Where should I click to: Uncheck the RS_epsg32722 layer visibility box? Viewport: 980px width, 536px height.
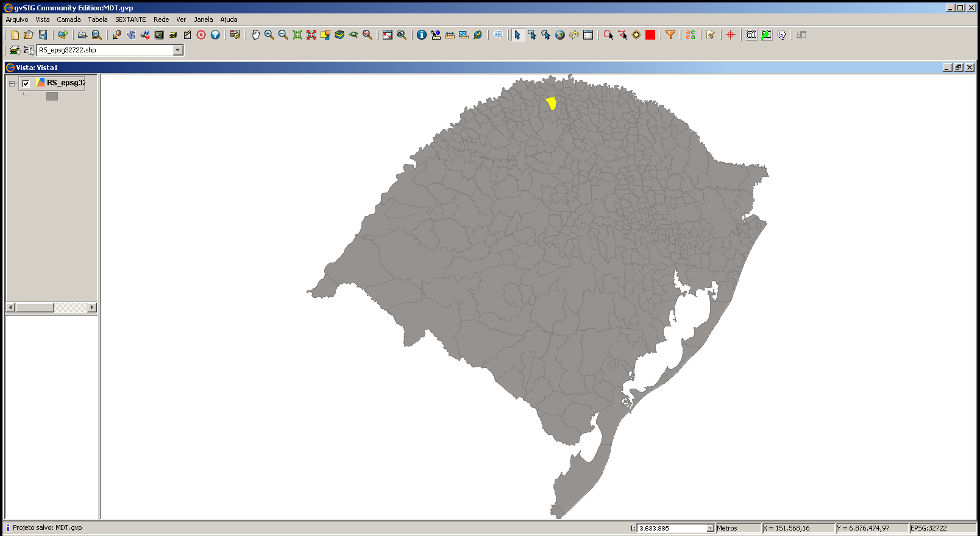pyautogui.click(x=26, y=83)
